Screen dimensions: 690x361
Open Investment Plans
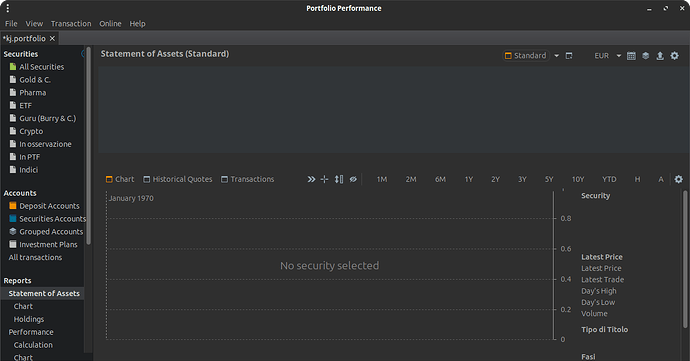[x=48, y=244]
